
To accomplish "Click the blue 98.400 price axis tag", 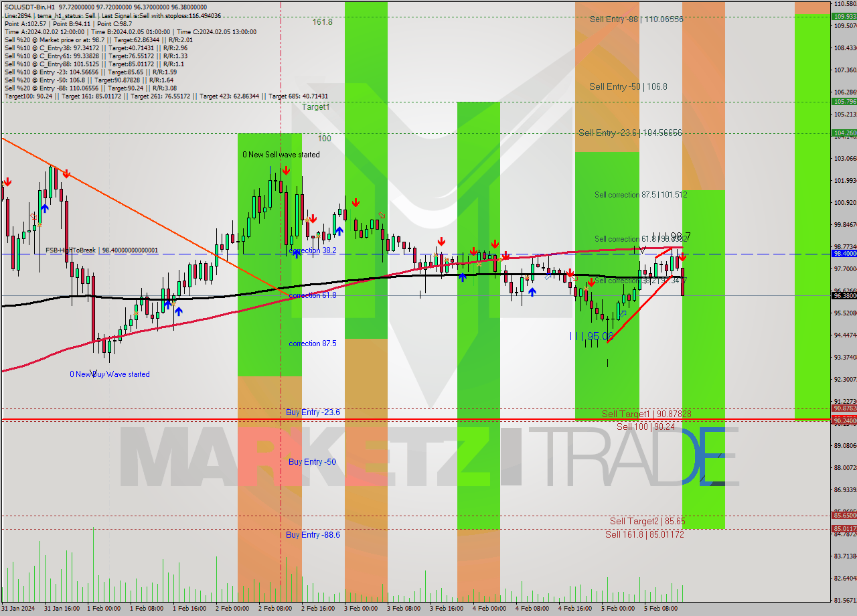I will pyautogui.click(x=844, y=254).
